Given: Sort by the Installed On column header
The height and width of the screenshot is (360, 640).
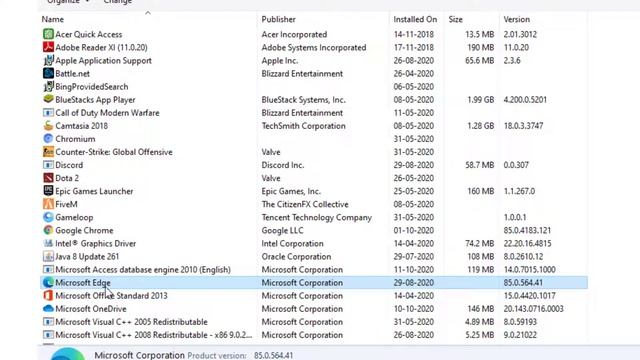Looking at the screenshot, I should click(x=415, y=19).
